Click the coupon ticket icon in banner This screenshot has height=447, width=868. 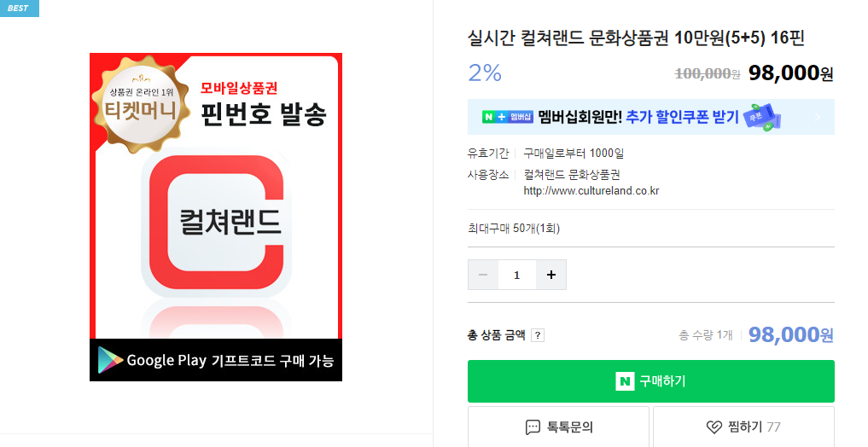point(762,117)
